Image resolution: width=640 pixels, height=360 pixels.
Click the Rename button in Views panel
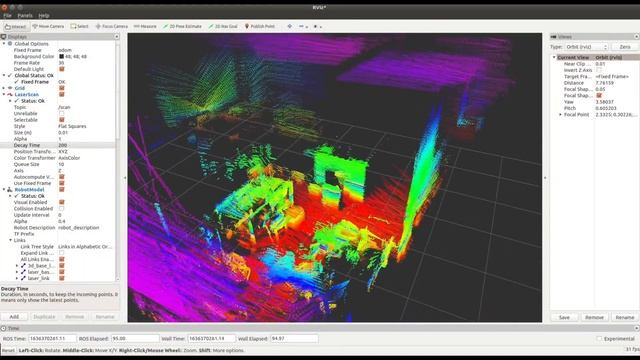[624, 317]
